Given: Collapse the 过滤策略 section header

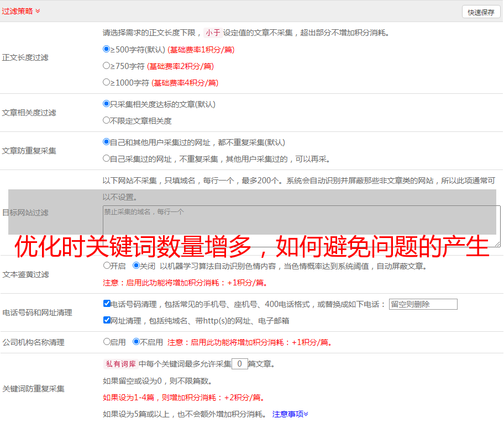Looking at the screenshot, I should click(20, 11).
